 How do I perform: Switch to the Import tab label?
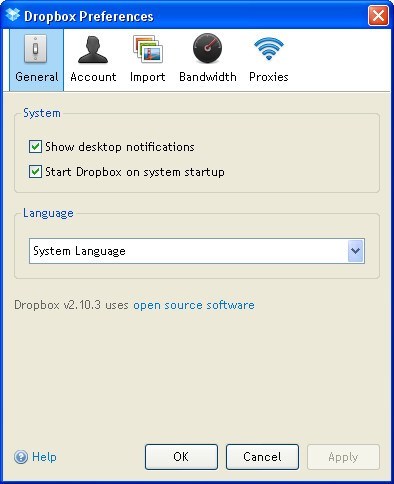pos(148,77)
